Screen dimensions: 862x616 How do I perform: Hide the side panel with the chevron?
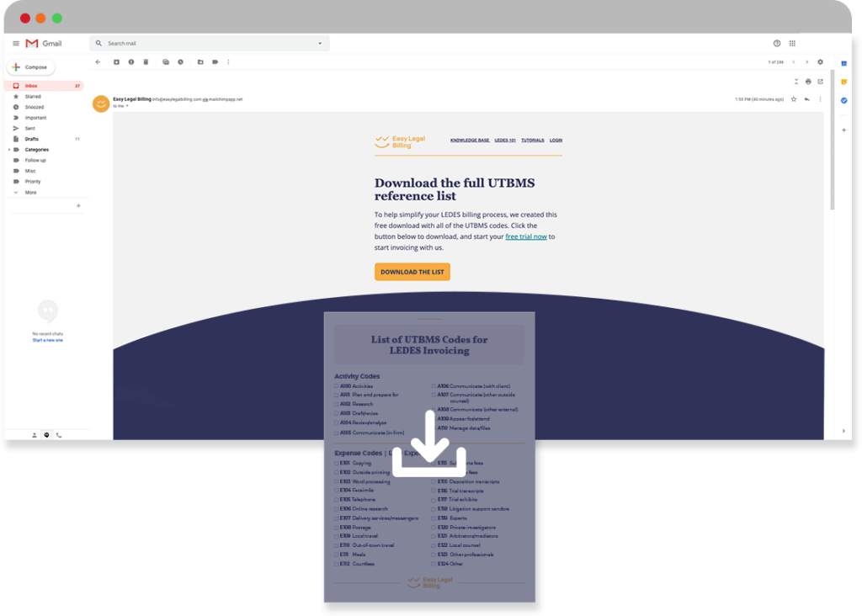tap(843, 432)
